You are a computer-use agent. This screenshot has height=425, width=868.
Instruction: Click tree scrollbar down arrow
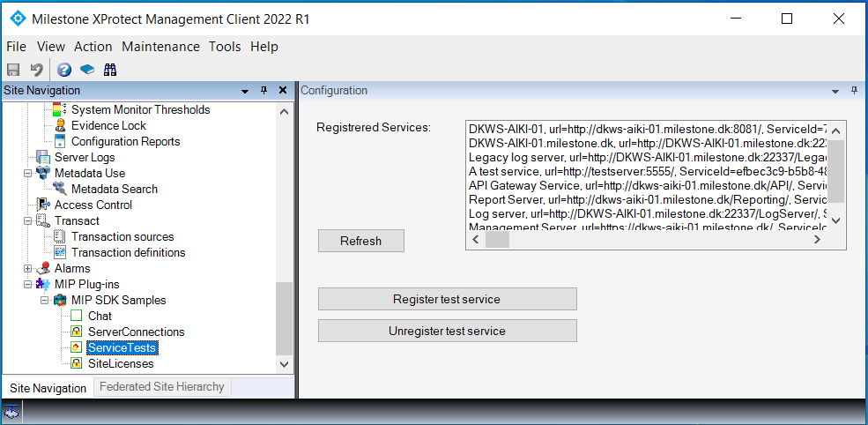[x=284, y=364]
